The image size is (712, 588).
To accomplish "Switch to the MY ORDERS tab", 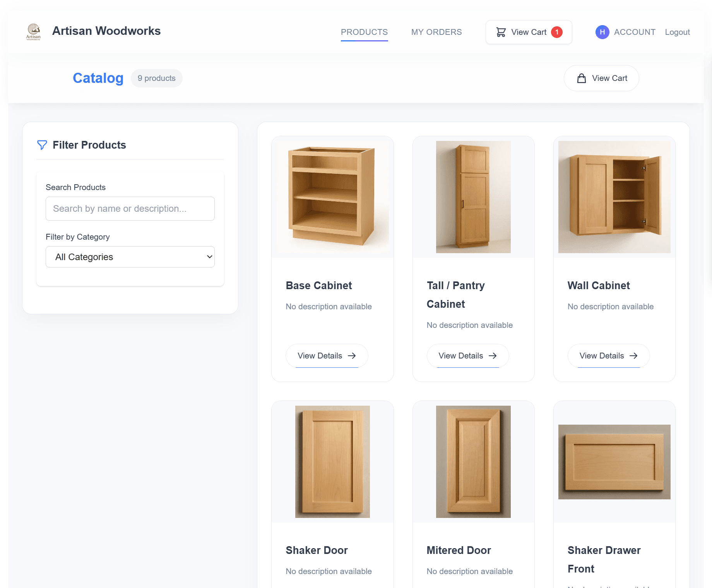I will click(436, 32).
